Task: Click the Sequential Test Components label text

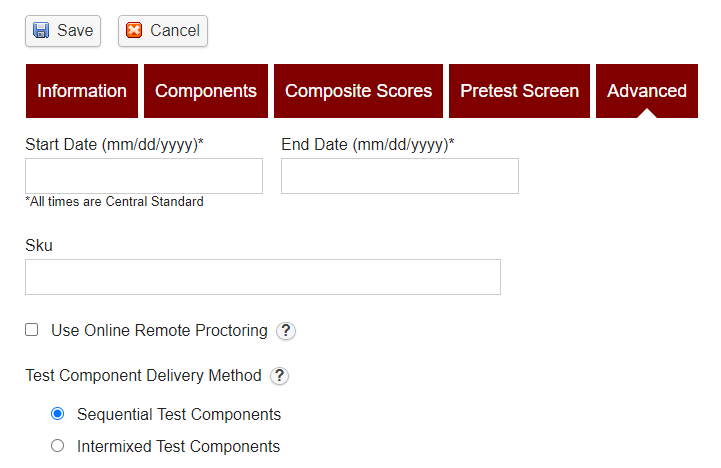Action: [179, 414]
